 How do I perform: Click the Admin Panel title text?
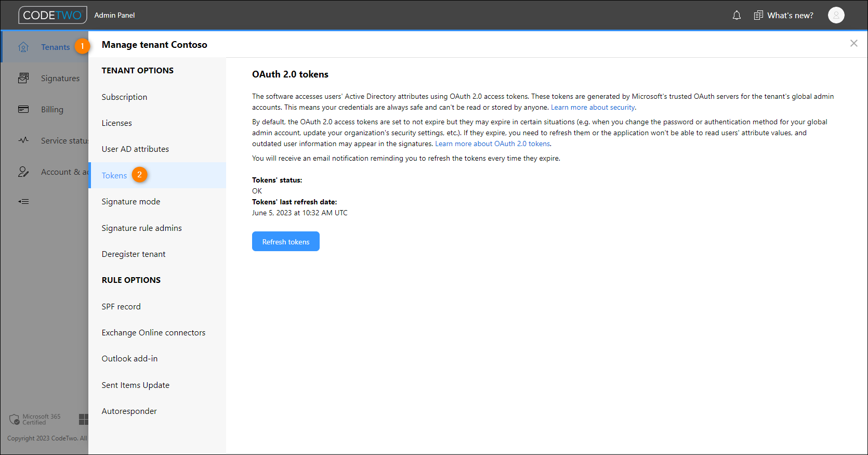click(114, 15)
